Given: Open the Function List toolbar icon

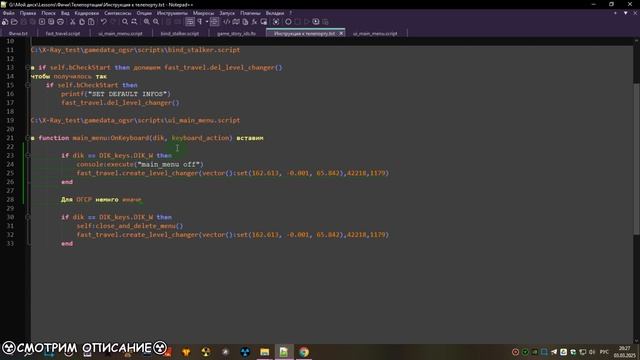Looking at the screenshot, I should point(254,22).
